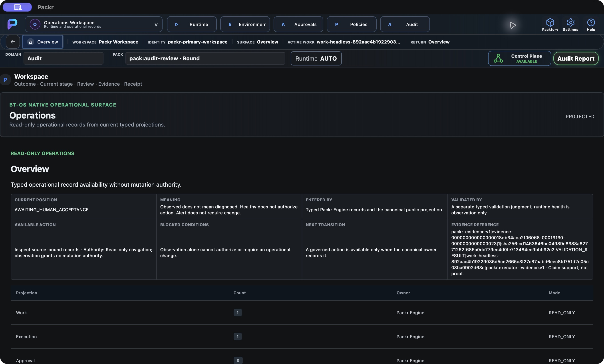Open the Packtory cube icon
The image size is (604, 364).
(x=550, y=23)
